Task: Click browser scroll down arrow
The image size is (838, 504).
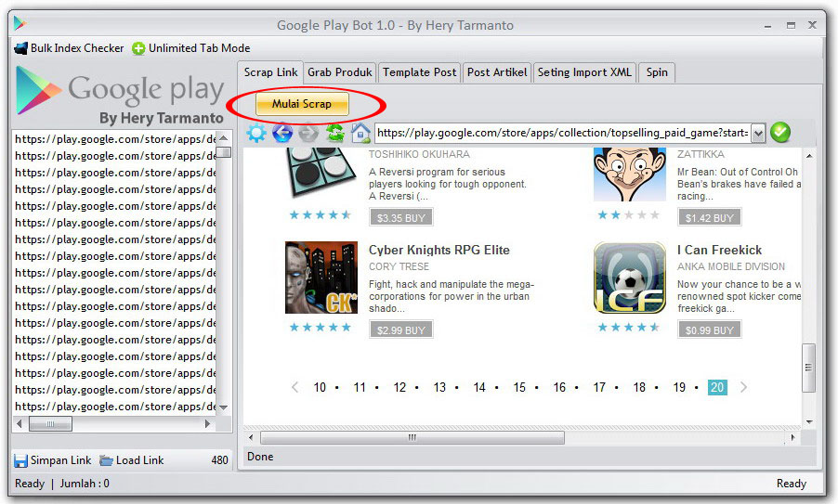Action: (809, 421)
